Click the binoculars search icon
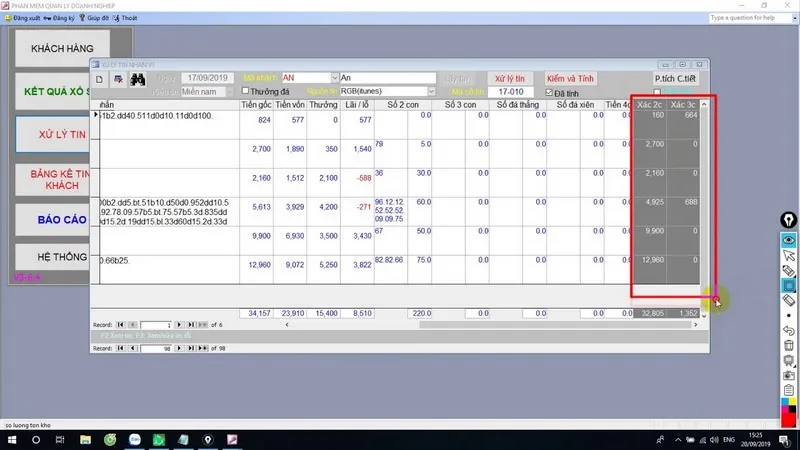 [139, 78]
